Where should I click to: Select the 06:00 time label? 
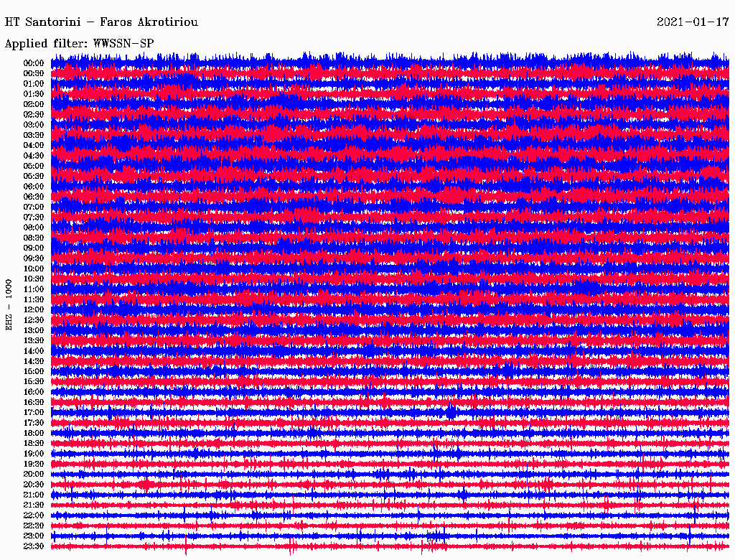point(34,186)
